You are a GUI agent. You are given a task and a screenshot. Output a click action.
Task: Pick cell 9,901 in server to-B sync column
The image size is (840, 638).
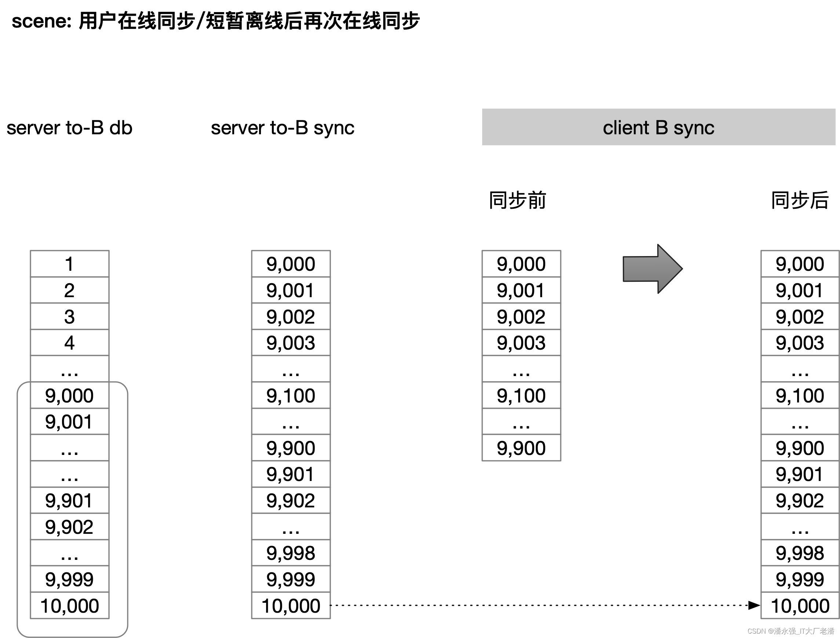[291, 474]
